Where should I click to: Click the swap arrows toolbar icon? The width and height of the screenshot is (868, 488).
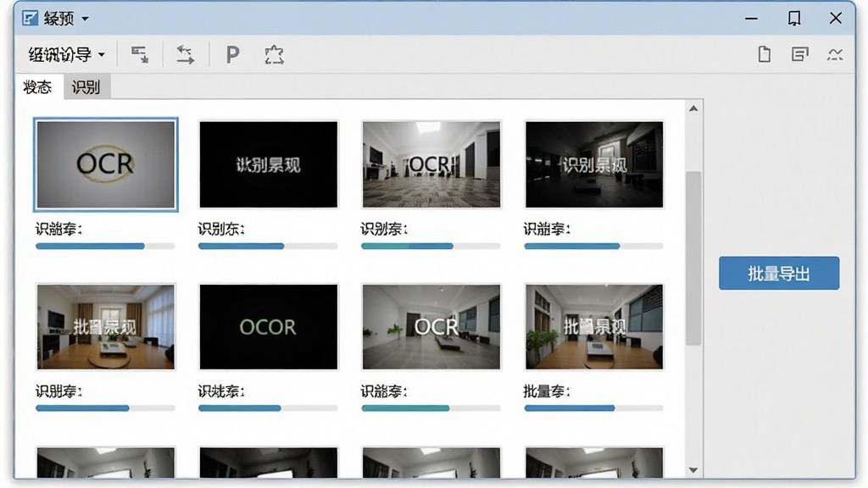pyautogui.click(x=185, y=54)
